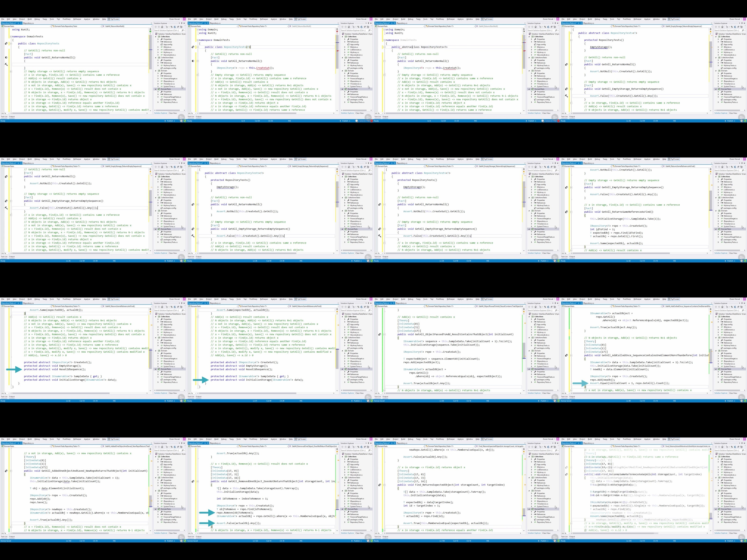Select FinancialTargetTests.cs in GetAll_RemovedOneObject frame's tree
This screenshot has width=747, height=560.
point(359,517)
